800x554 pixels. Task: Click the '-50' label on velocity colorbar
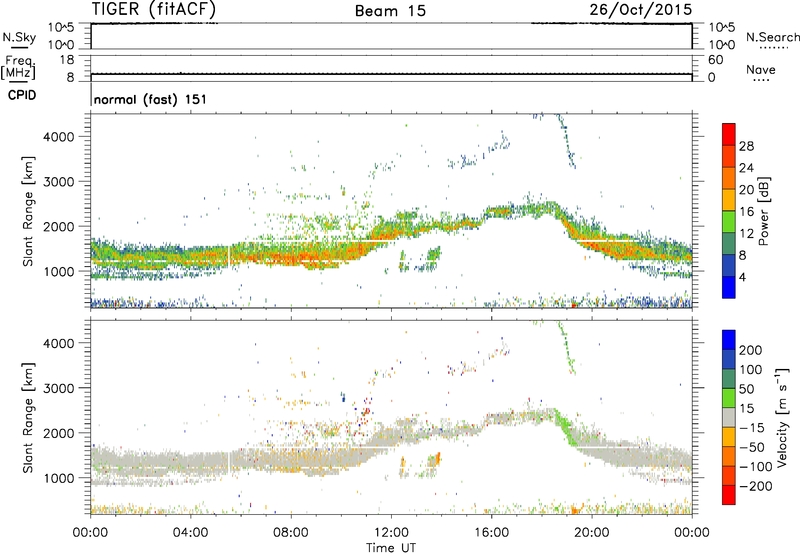click(x=752, y=447)
